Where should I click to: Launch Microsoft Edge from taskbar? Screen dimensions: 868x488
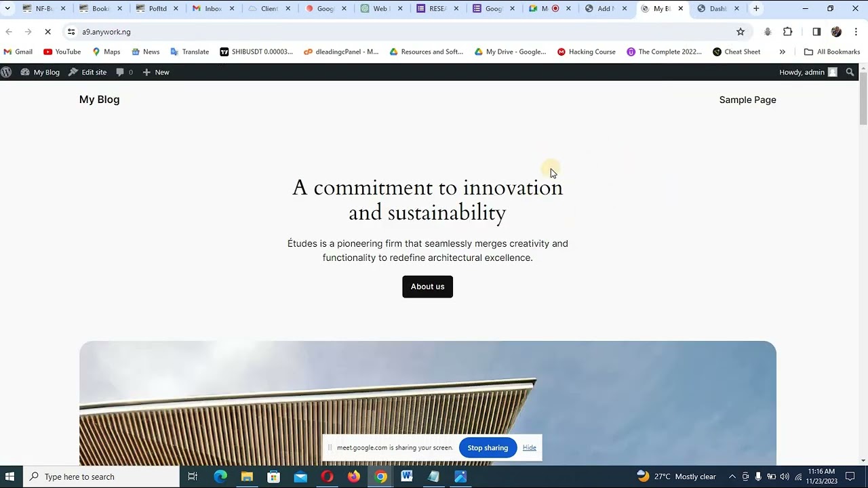pos(220,476)
